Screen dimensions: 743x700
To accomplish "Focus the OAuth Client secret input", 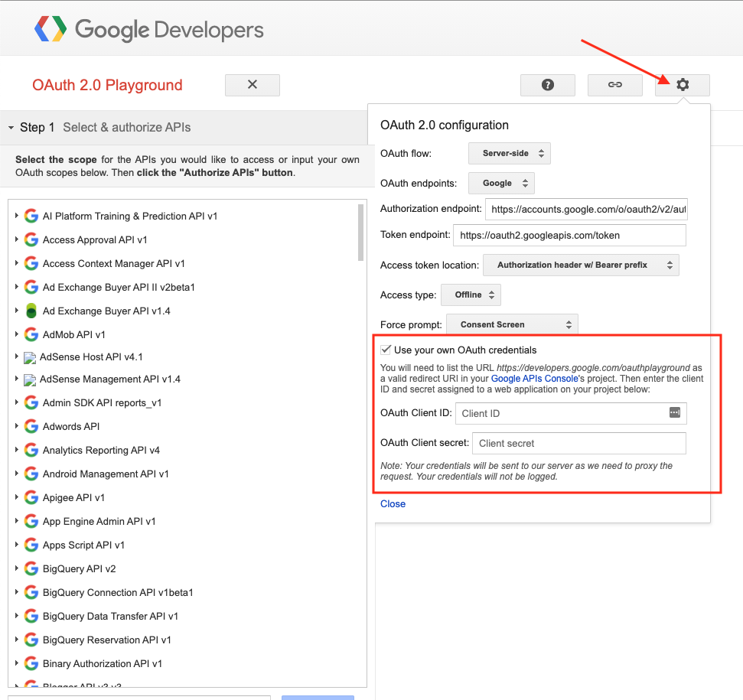I will pos(579,443).
